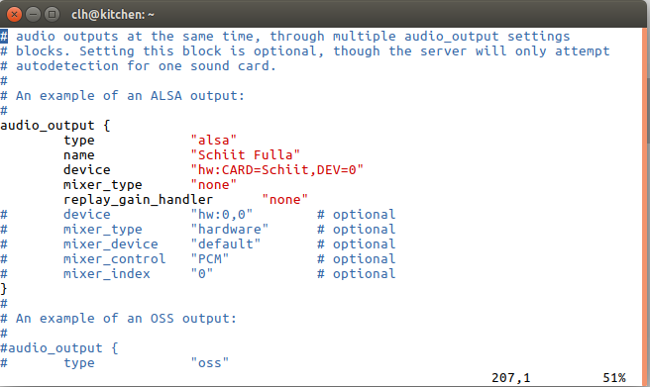
Task: Click the closing brace of the audio_output block
Action: click(x=4, y=289)
